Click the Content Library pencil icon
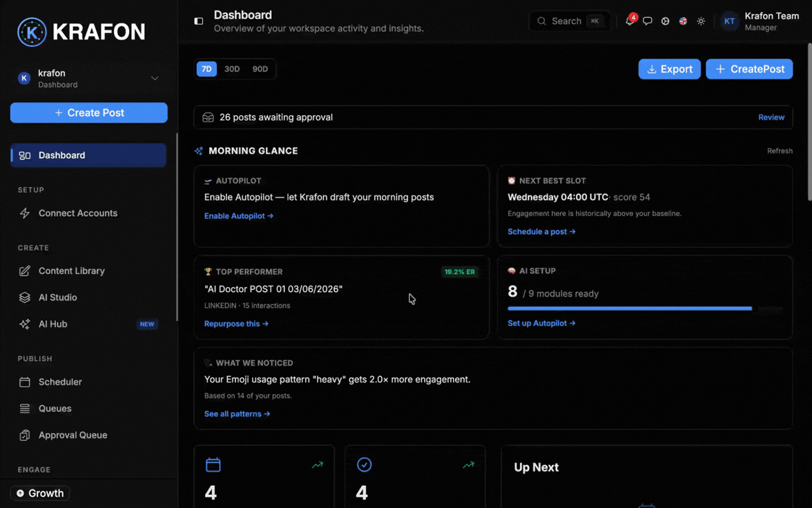 tap(24, 271)
